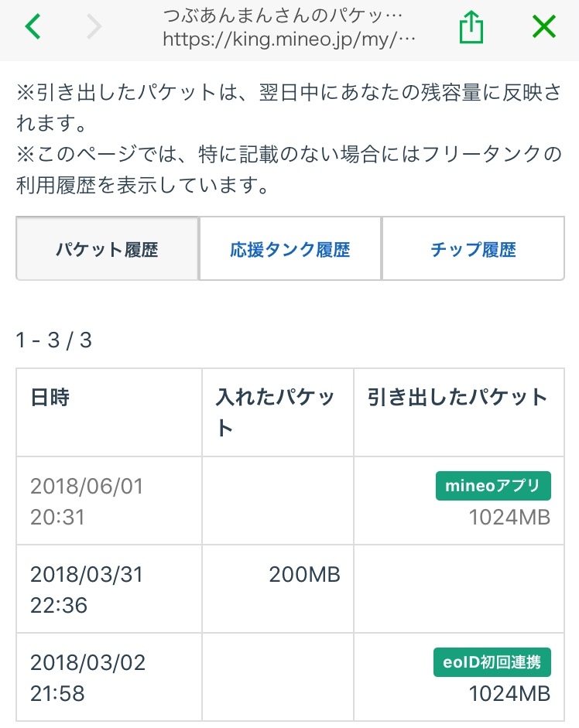Click the greyed-out forward arrow
The height and width of the screenshot is (728, 579).
pos(94,28)
